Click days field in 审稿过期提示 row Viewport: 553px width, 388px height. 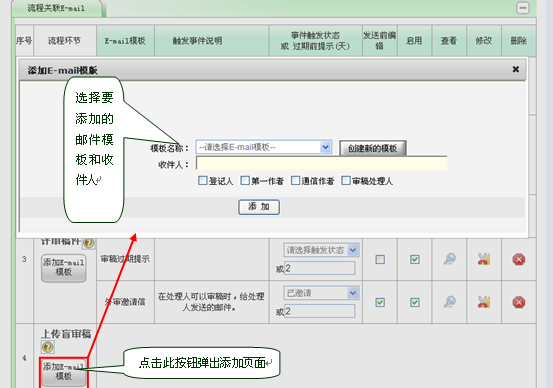click(x=320, y=268)
